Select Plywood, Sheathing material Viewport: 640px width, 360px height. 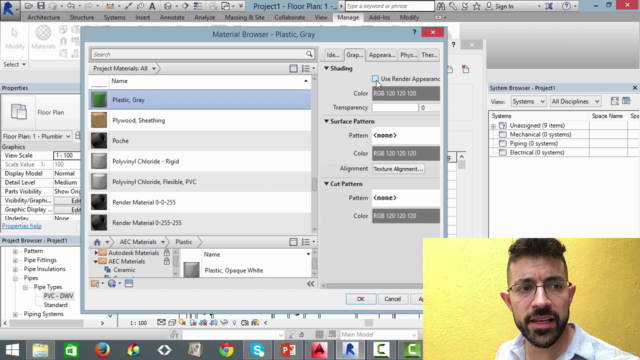pos(200,120)
